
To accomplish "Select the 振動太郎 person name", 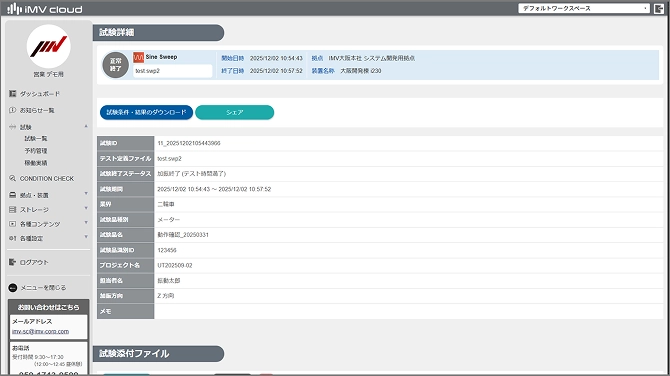I will (169, 281).
